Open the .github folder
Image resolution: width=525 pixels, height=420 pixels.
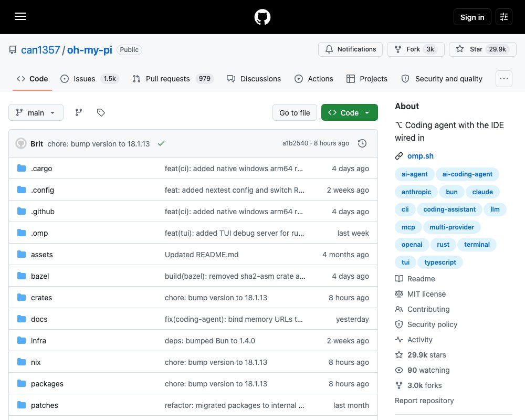(x=43, y=212)
